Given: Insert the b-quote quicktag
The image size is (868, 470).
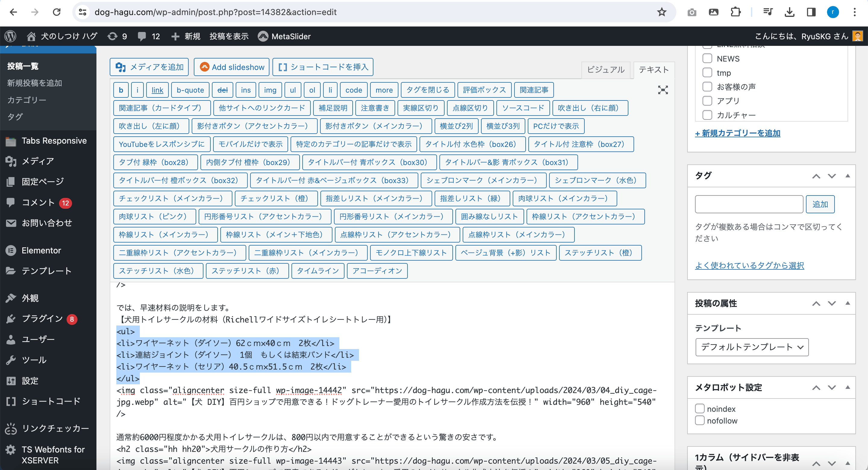Looking at the screenshot, I should [190, 90].
